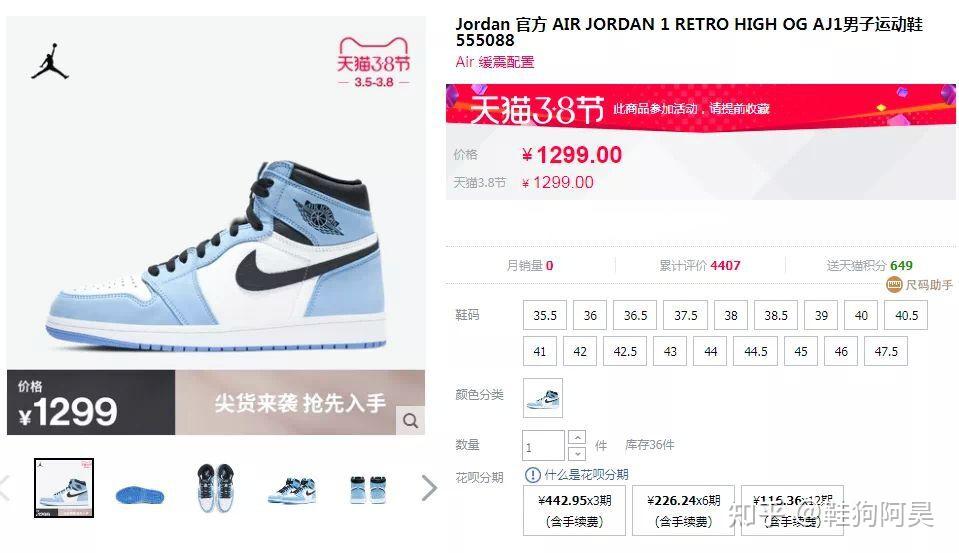Screen dimensions: 959x553
Task: Decrease quantity with down arrow
Action: pos(577,453)
